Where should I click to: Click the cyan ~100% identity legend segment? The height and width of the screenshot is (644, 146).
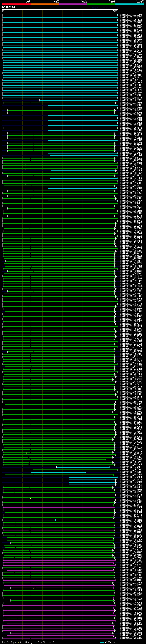130,4
